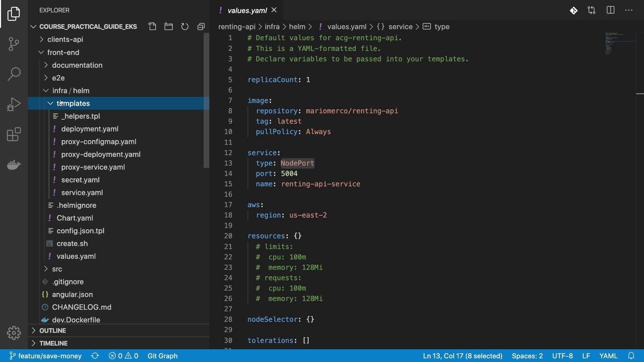Viewport: 644px width, 362px height.
Task: Open the Run and Debug view
Action: click(x=14, y=104)
